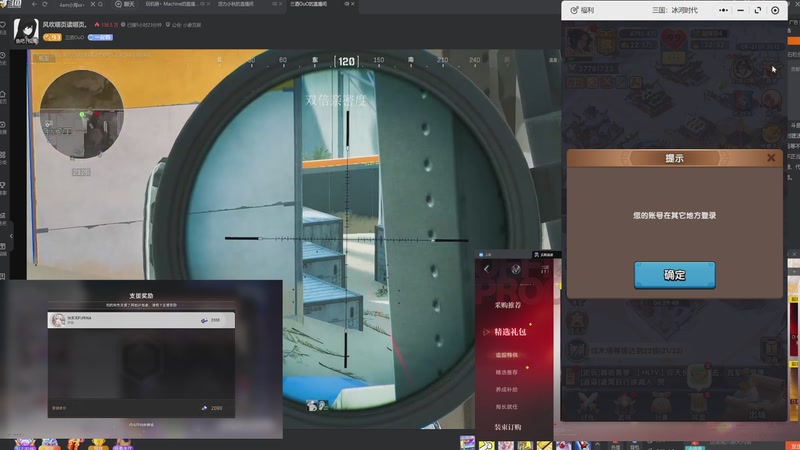Click the back chevron in red shop panel

coord(486,269)
